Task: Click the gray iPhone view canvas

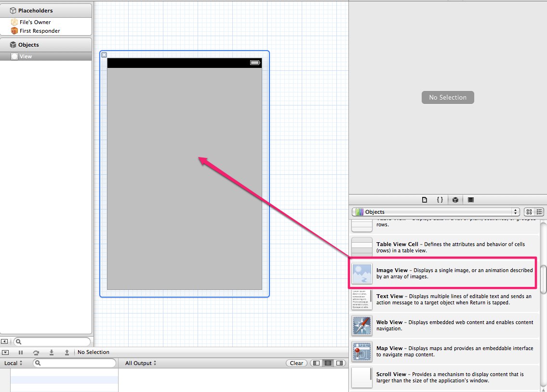Action: point(185,178)
